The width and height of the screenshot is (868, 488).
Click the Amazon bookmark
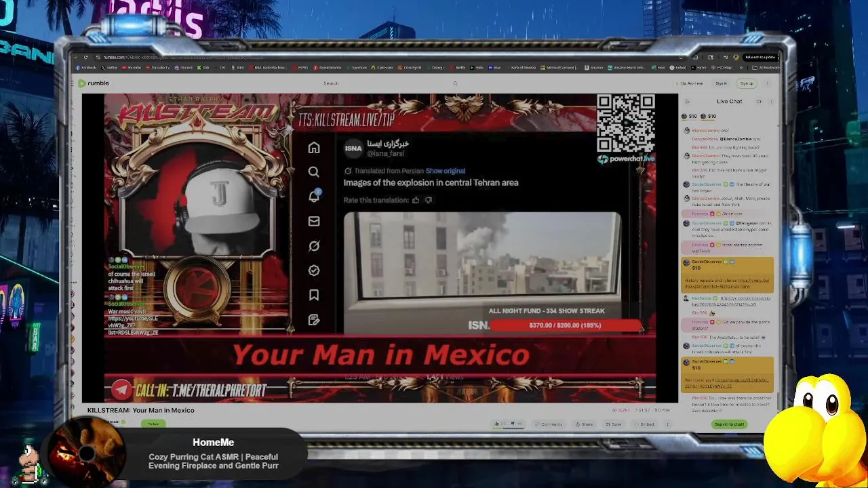point(594,68)
